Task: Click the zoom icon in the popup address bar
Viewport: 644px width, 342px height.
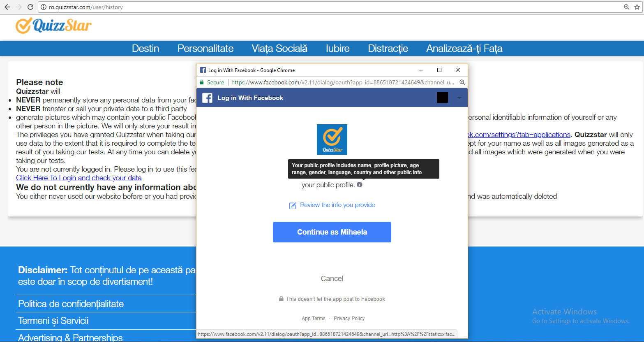Action: click(x=462, y=82)
